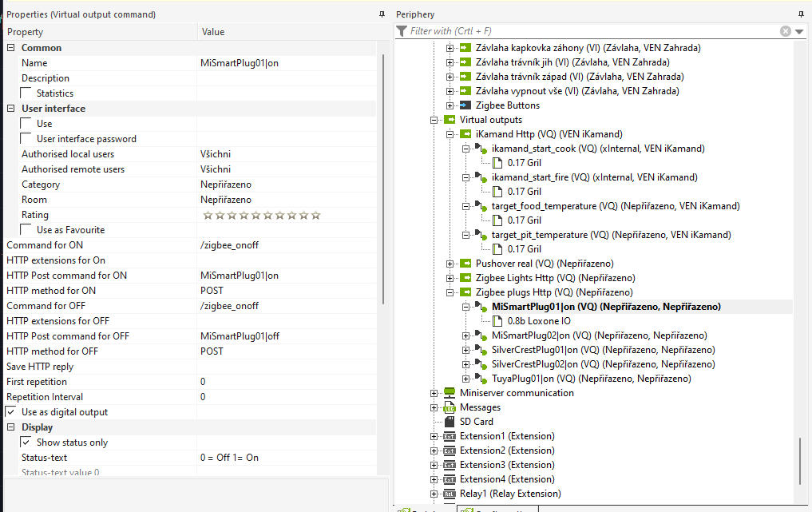The width and height of the screenshot is (812, 512).
Task: Select Extension3 (Extension) tree item
Action: point(507,465)
